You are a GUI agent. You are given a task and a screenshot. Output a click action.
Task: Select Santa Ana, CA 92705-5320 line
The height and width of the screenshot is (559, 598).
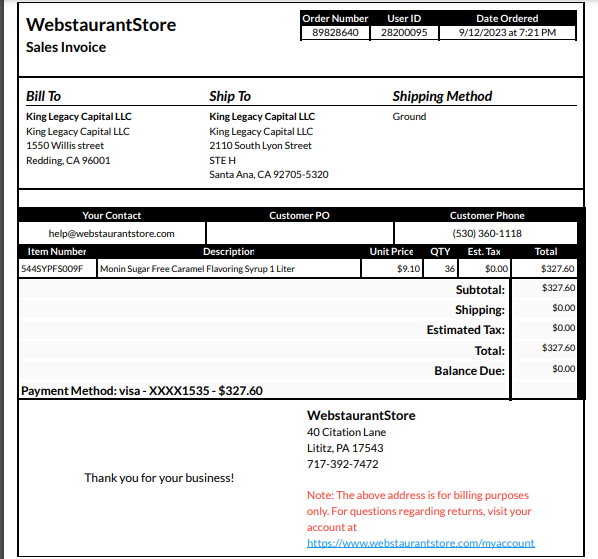click(x=268, y=175)
